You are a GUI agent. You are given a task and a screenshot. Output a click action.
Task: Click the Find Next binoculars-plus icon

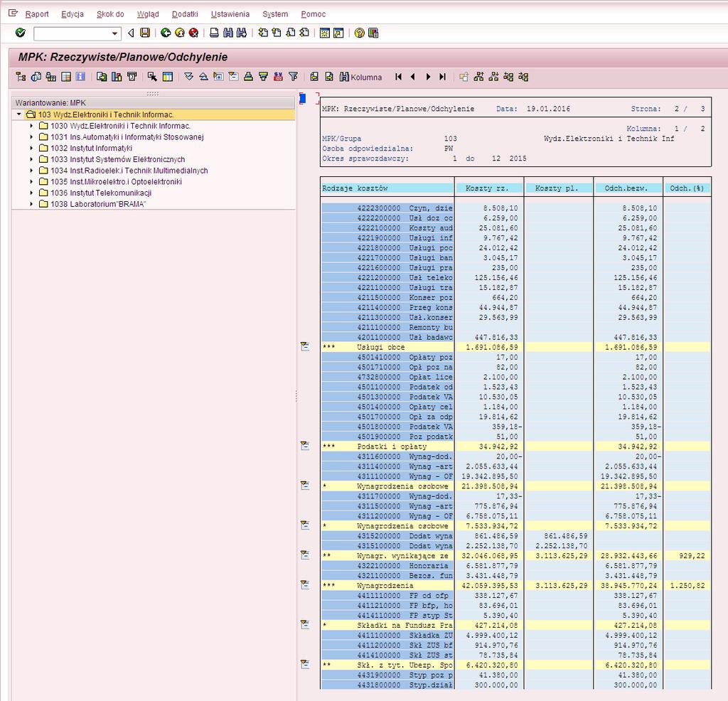pos(242,33)
